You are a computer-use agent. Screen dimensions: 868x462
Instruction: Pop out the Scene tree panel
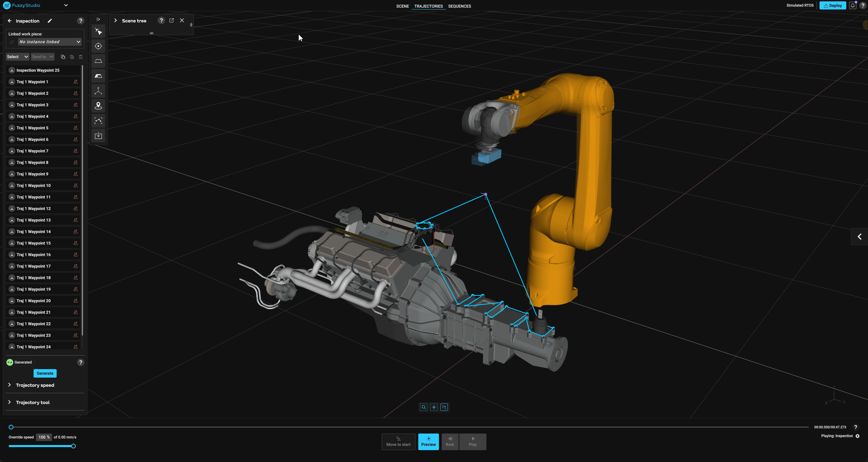[x=172, y=20]
